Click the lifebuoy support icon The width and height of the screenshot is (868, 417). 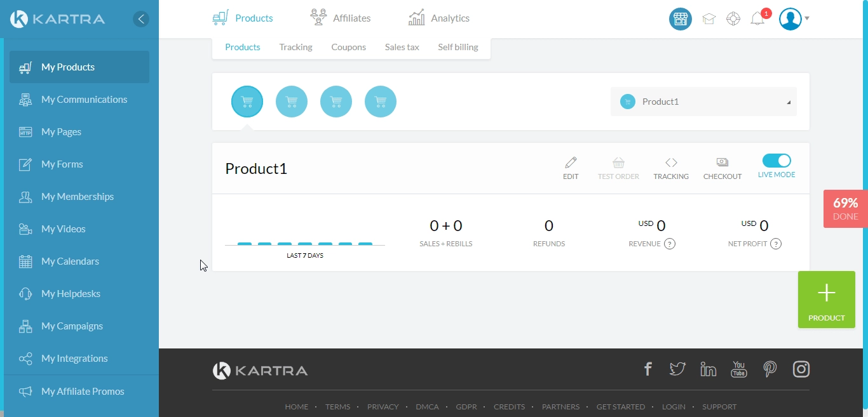(x=733, y=19)
